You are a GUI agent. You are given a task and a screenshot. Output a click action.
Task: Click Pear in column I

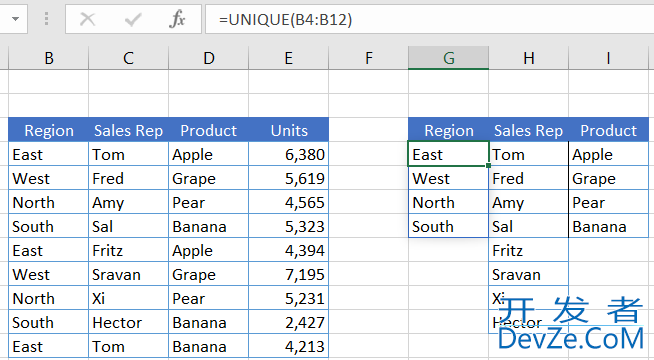pos(609,202)
